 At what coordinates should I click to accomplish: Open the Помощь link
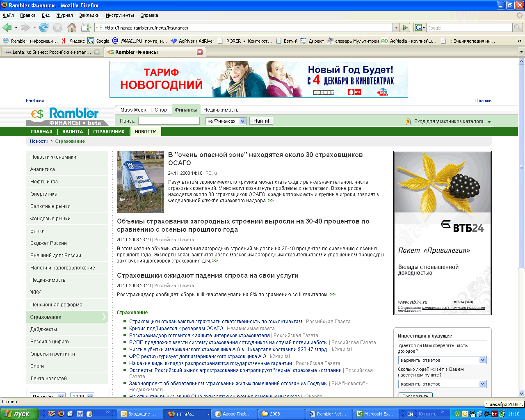[483, 100]
